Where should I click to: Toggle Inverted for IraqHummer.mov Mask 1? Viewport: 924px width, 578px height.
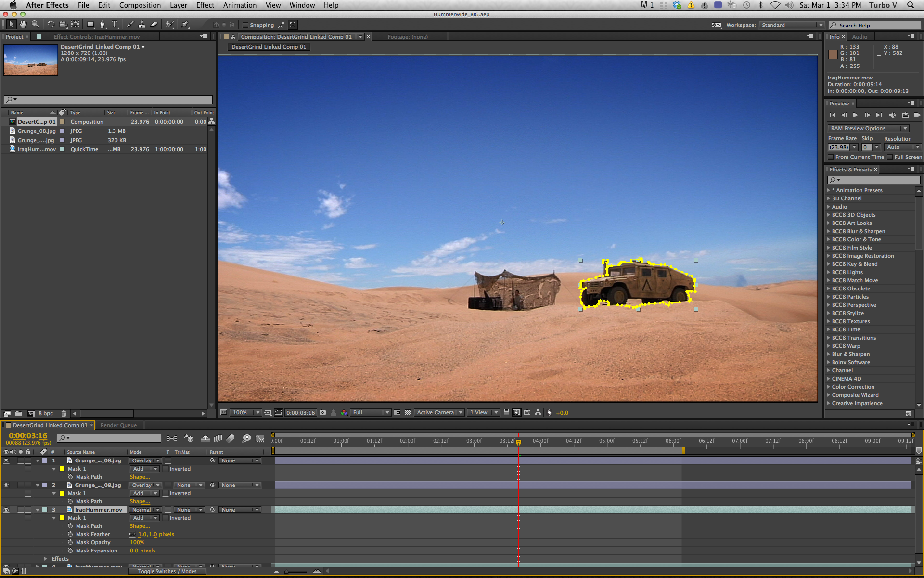[x=166, y=518]
